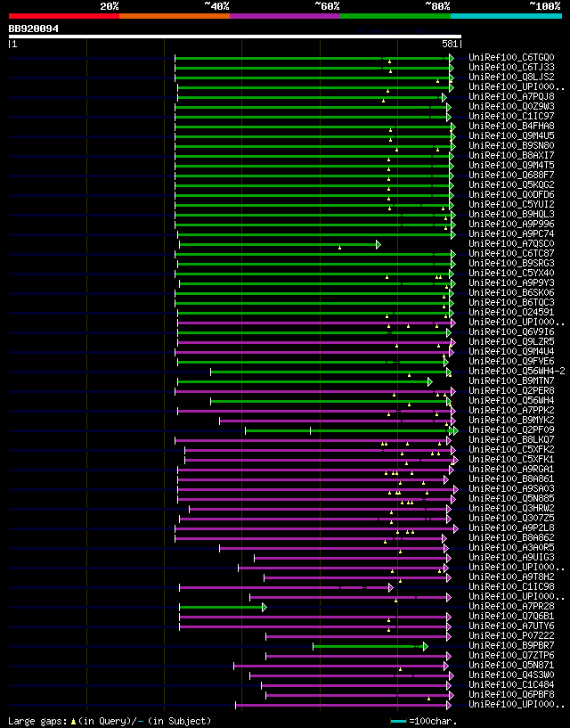Click the green alignment bar of UniRef100_B9MTN7
Viewport: 570px width, 728px height.
pyautogui.click(x=305, y=381)
